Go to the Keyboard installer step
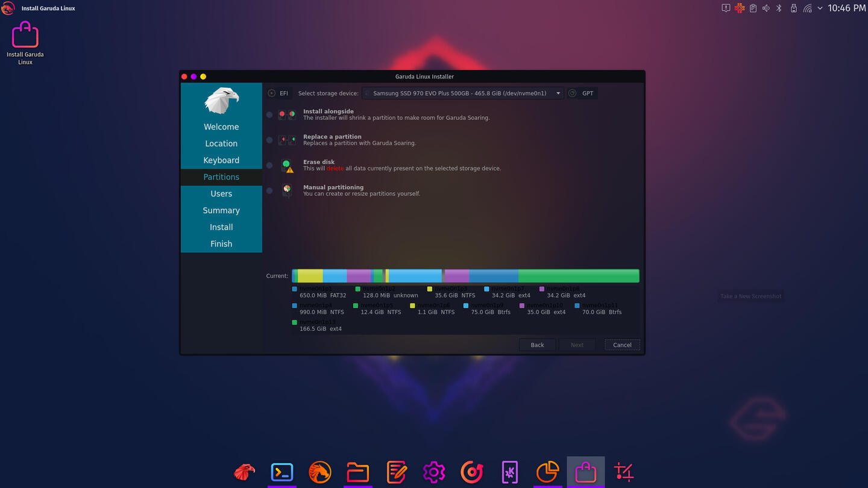The height and width of the screenshot is (488, 868). point(221,160)
